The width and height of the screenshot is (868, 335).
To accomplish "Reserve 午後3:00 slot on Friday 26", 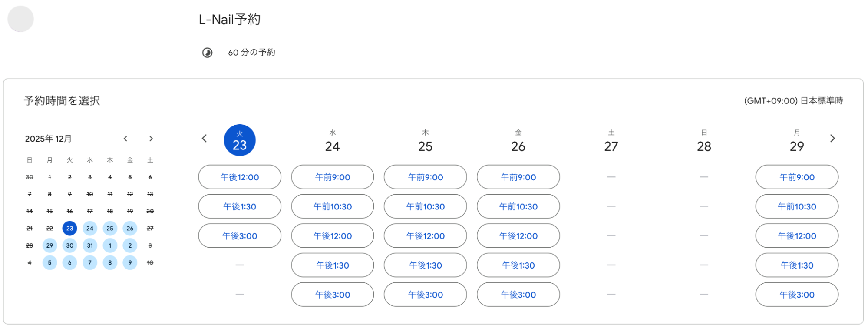I will point(518,295).
